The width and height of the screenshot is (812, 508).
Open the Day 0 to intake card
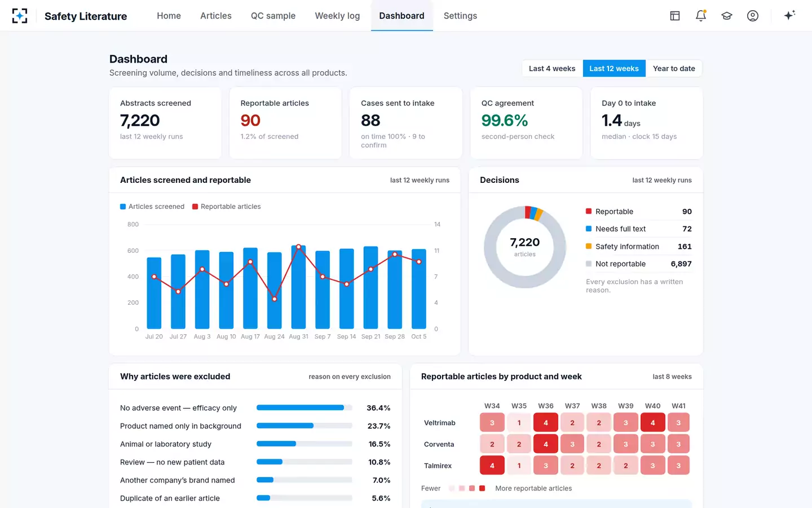[x=647, y=123]
